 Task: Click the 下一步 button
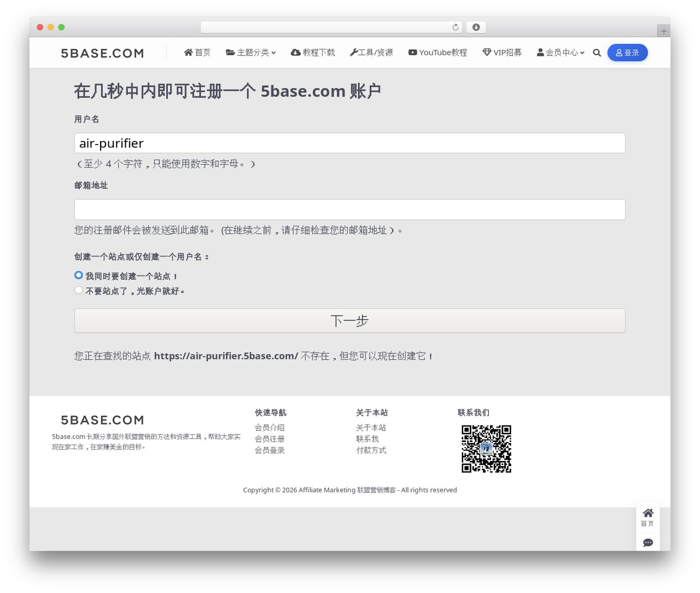point(350,321)
